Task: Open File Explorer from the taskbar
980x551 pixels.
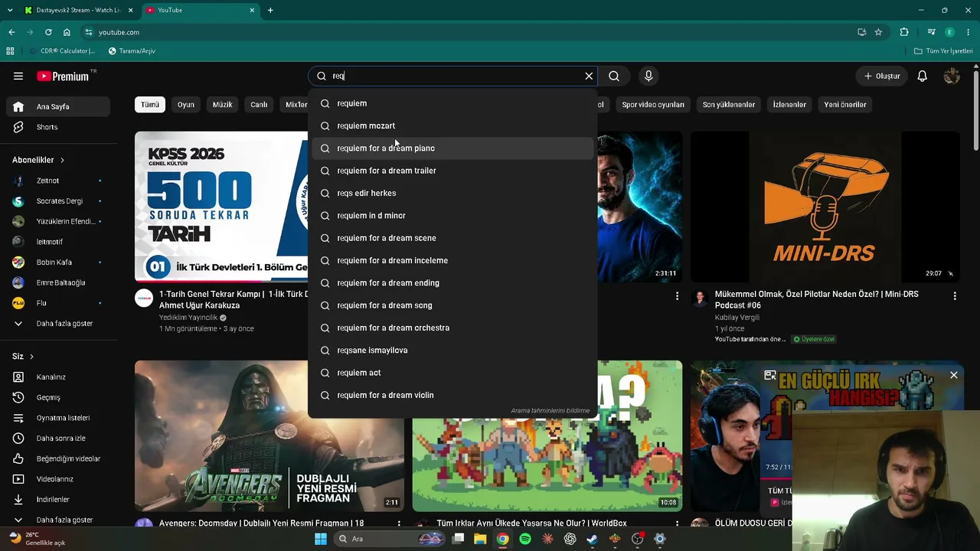Action: [480, 539]
